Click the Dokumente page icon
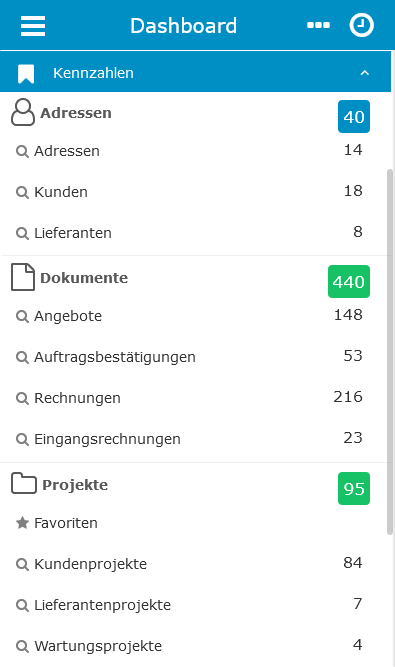Screen dimensions: 395x667 [x=23, y=277]
